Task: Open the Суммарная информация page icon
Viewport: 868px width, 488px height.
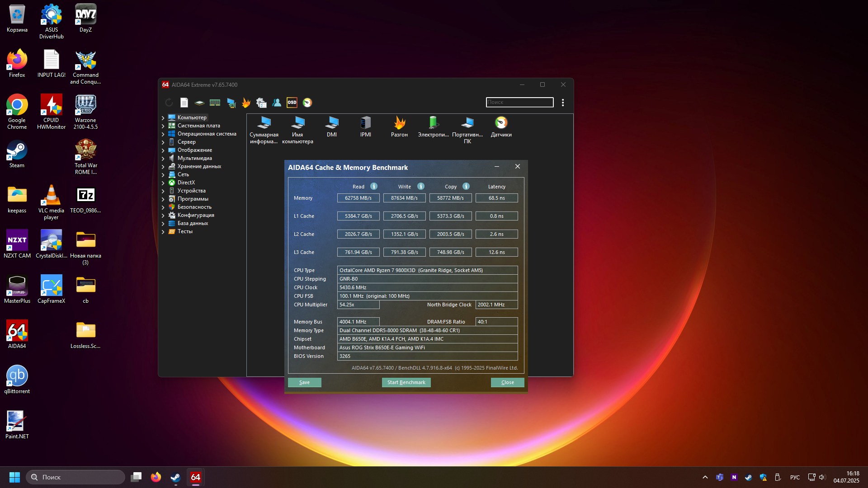Action: (264, 130)
